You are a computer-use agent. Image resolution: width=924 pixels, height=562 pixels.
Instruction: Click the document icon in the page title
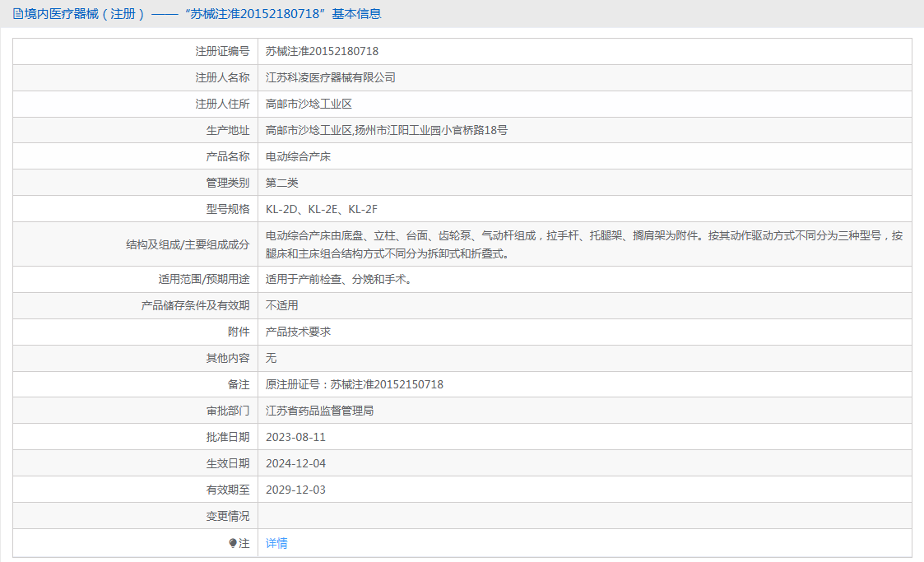tap(18, 13)
